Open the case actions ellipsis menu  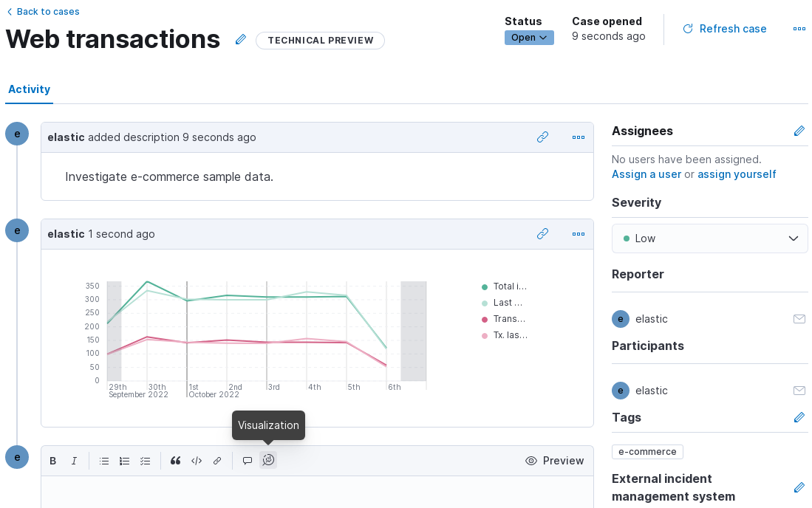(799, 29)
